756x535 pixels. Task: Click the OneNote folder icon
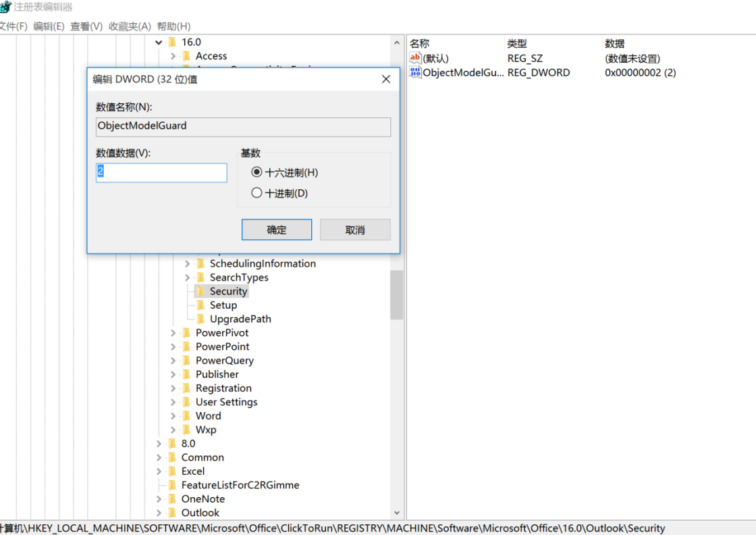point(172,499)
